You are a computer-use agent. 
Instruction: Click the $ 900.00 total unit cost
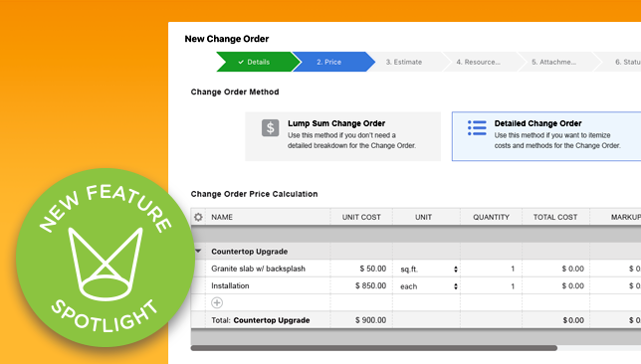371,320
